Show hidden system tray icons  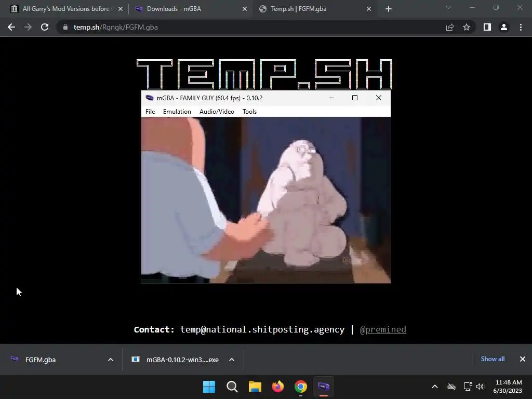point(435,387)
